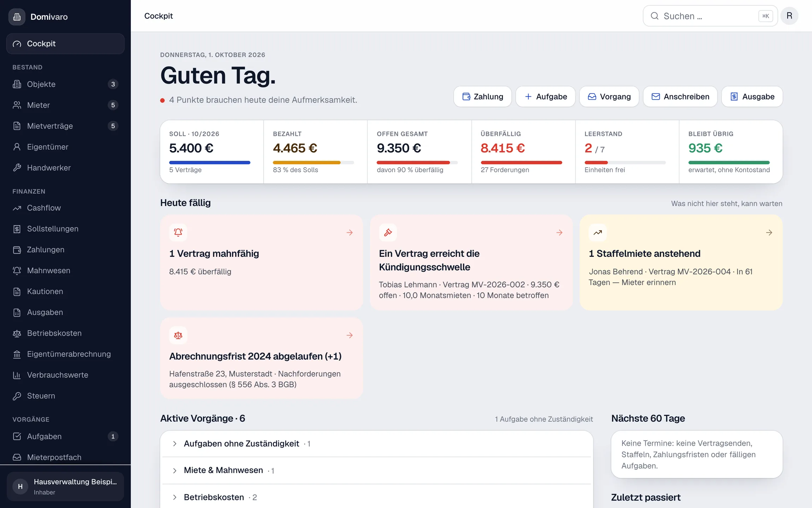This screenshot has width=812, height=508.
Task: Click the Steuern key icon
Action: (17, 395)
